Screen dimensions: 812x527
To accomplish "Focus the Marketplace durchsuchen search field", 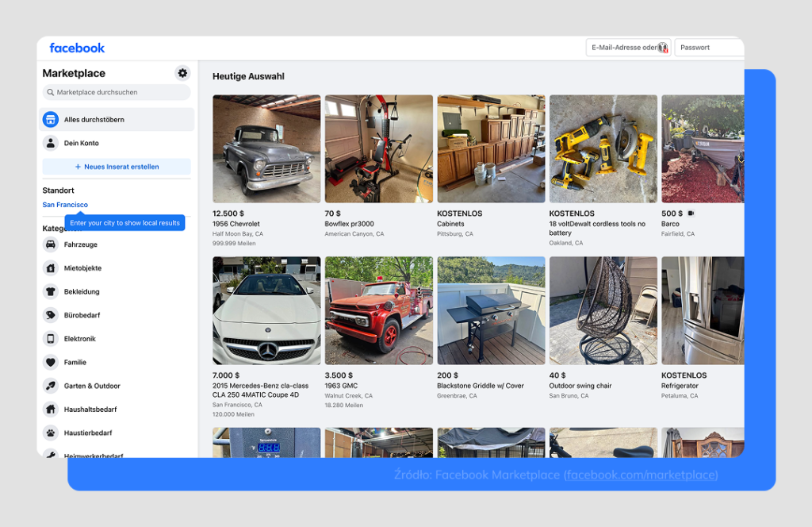I will tap(117, 92).
